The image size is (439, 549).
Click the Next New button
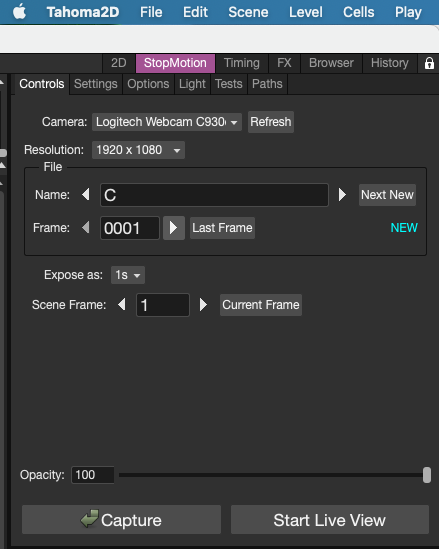pos(387,195)
